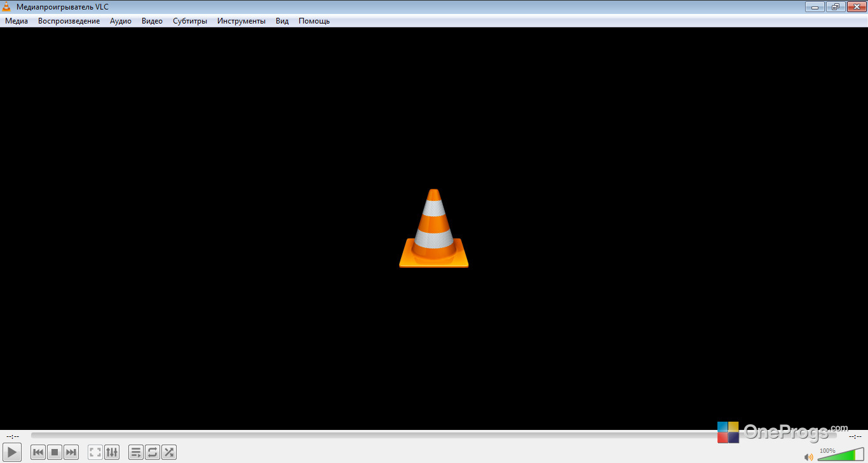Open the Субтитры menu
Image resolution: width=868 pixels, height=463 pixels.
[190, 21]
